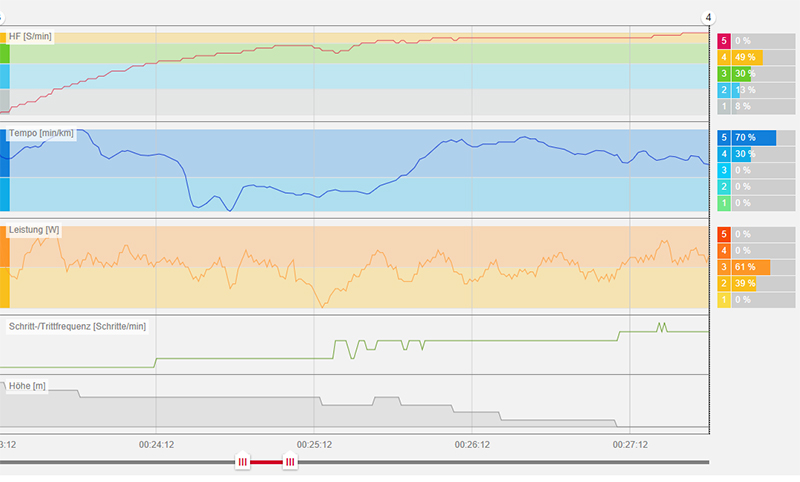Grab the left handle of the time range slider
The height and width of the screenshot is (482, 800).
(x=242, y=461)
